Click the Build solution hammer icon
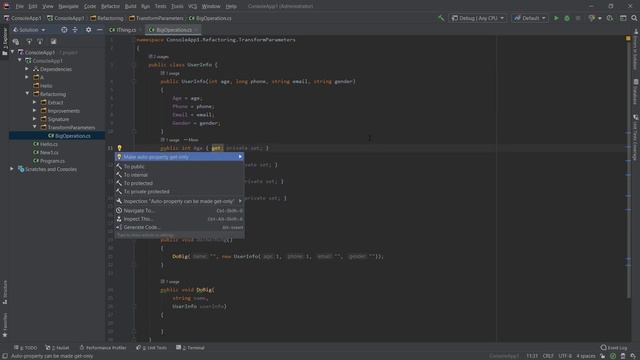 click(x=441, y=18)
